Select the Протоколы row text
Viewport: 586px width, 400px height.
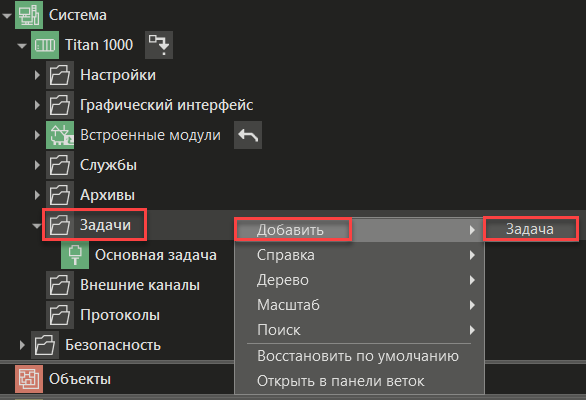tap(120, 315)
